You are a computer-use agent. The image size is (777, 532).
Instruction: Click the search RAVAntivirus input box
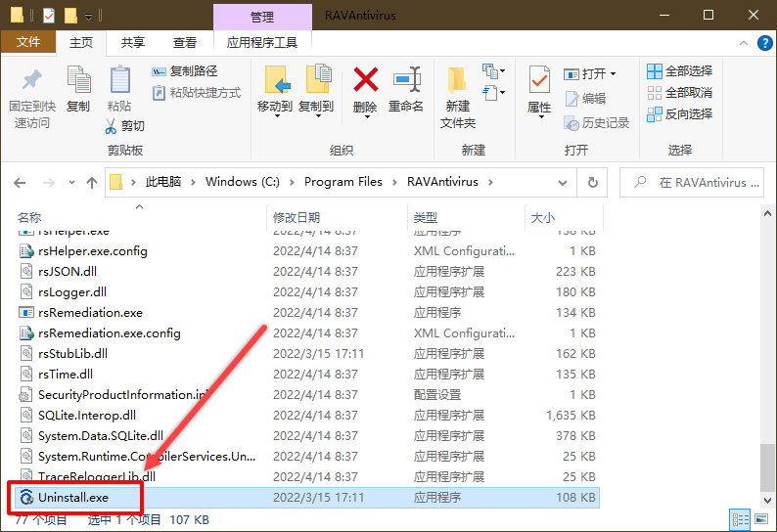click(692, 183)
